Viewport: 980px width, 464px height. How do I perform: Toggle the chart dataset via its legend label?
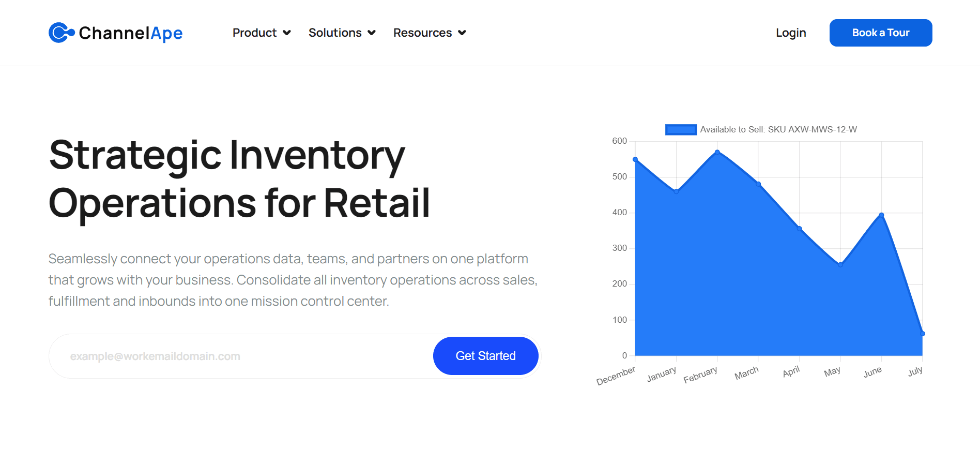tap(778, 129)
